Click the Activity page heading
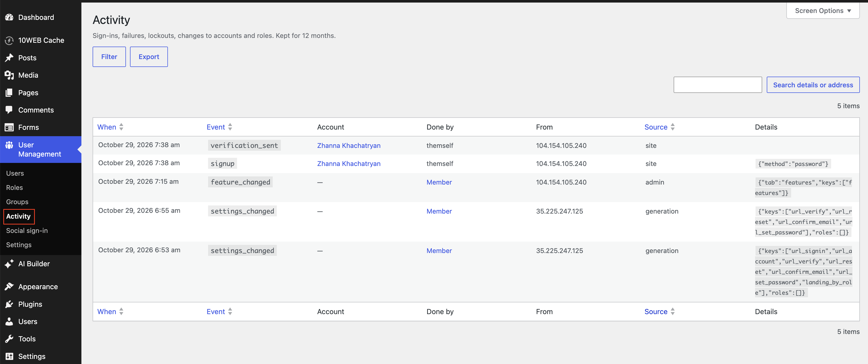The image size is (868, 364). [x=111, y=20]
